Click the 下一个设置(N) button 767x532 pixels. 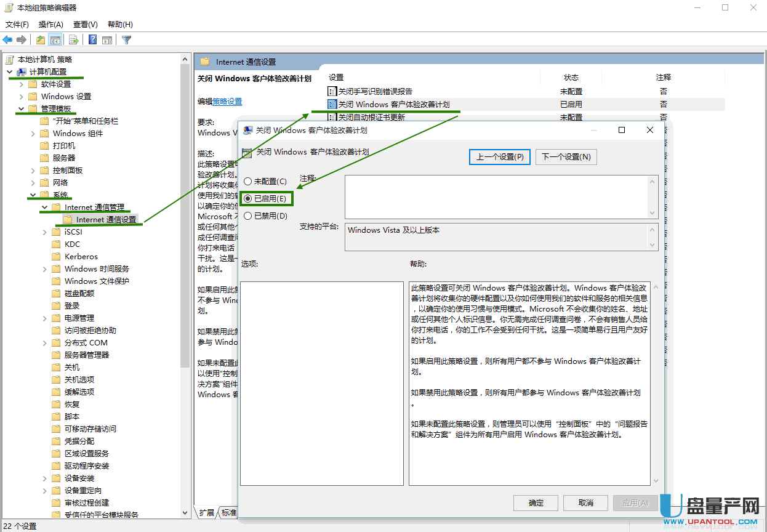pos(566,157)
